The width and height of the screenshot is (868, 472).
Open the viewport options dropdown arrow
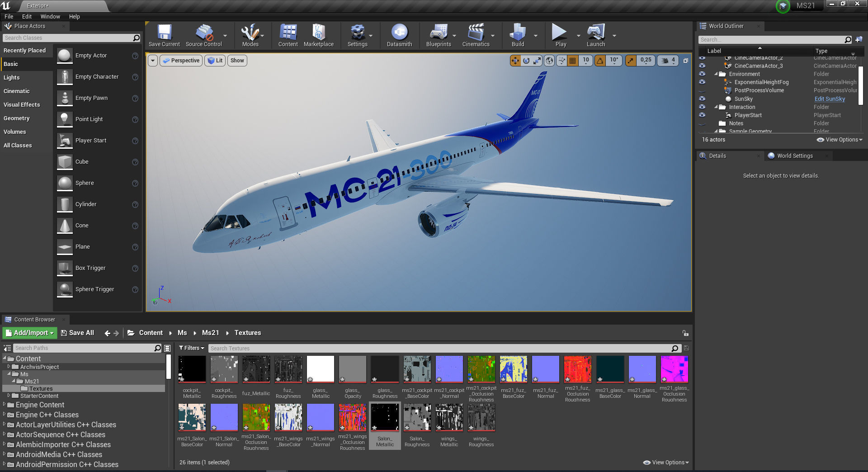click(153, 61)
